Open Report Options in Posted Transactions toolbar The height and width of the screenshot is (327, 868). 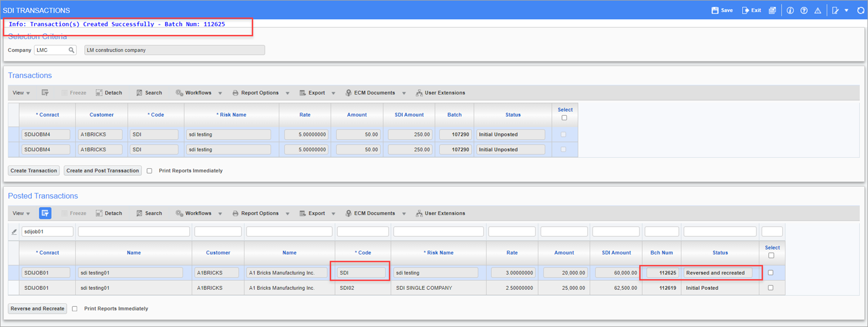click(x=255, y=213)
